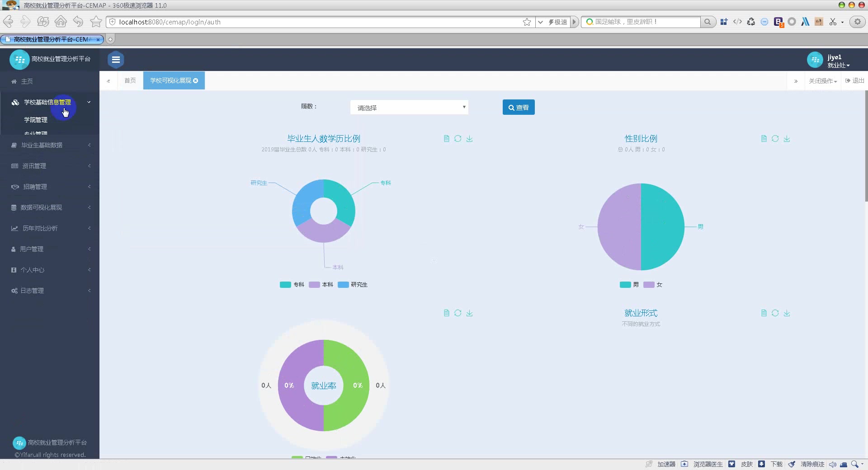This screenshot has height=470, width=868.
Task: Open data view for 毕业生人数学历比例 chart
Action: click(x=446, y=139)
